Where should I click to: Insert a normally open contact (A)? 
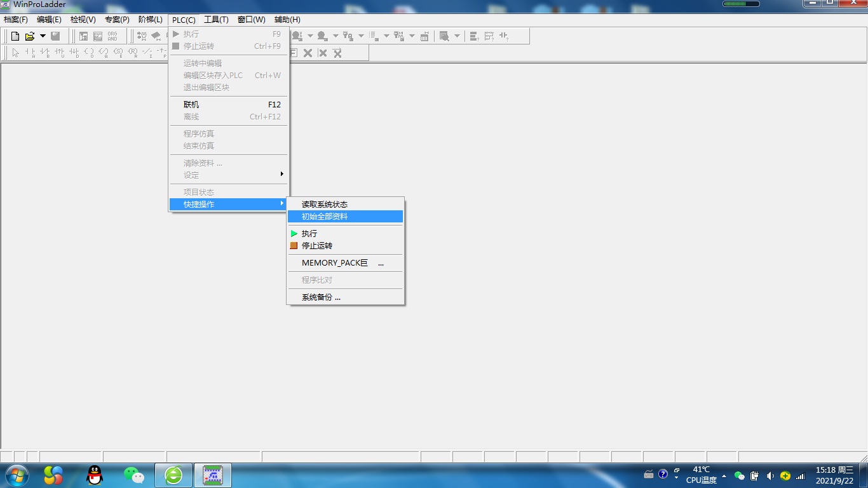point(30,53)
